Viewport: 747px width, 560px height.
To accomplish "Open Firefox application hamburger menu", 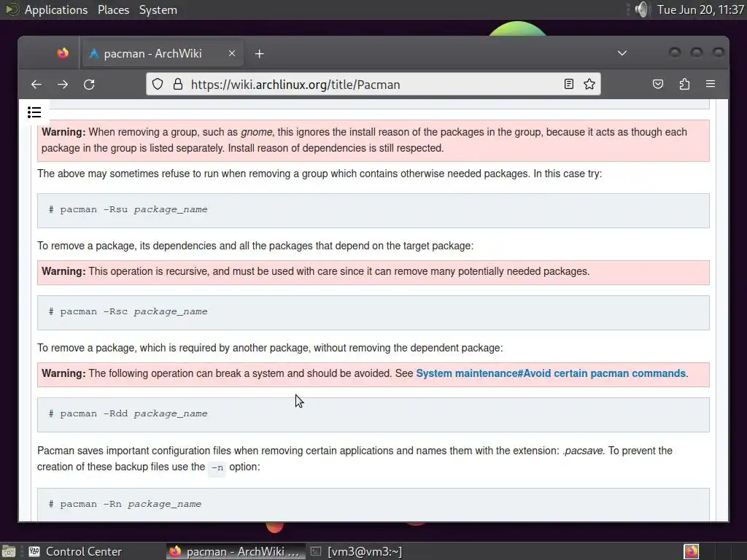I will (711, 84).
